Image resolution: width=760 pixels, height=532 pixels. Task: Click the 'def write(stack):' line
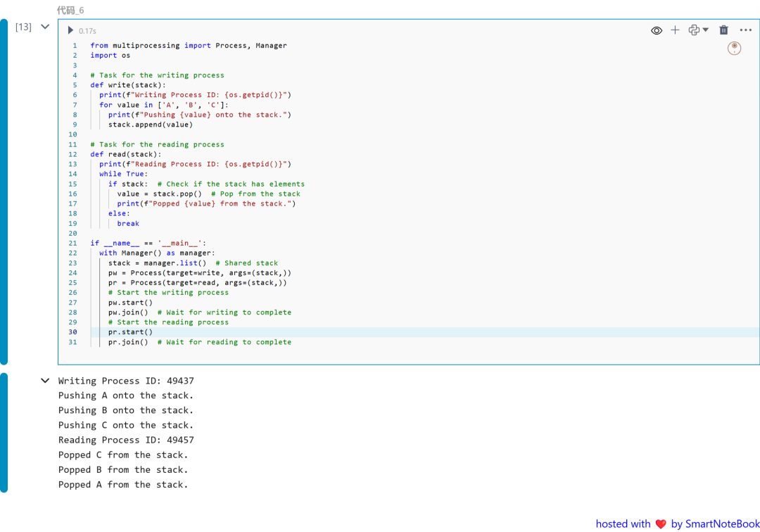[x=128, y=84]
